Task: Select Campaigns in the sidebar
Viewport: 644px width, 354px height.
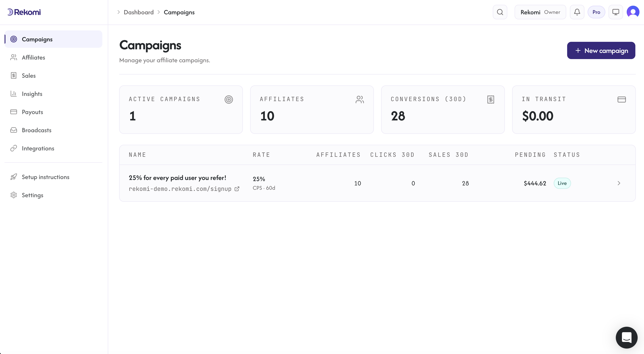Action: tap(53, 39)
